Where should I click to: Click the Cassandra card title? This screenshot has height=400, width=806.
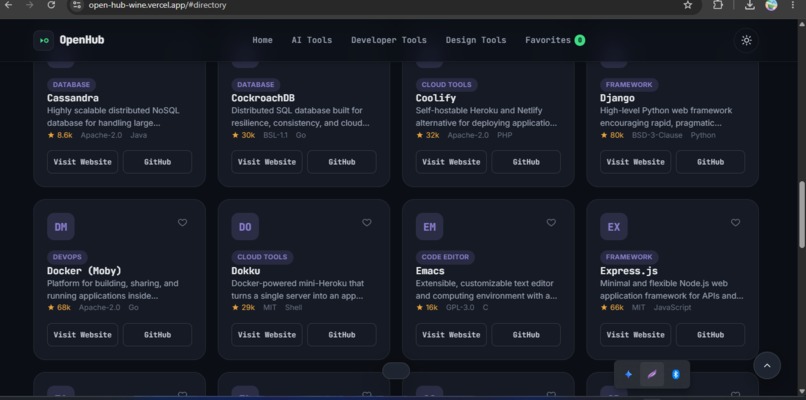pos(73,98)
